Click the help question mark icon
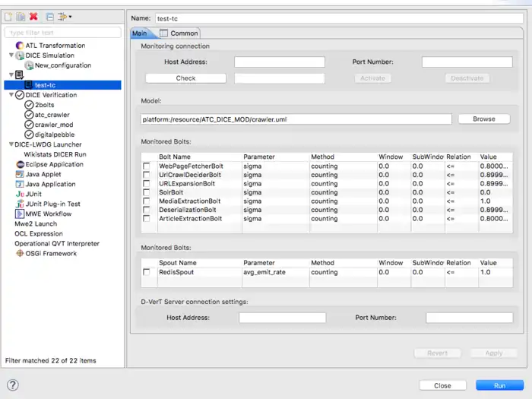Viewport: 532px width, 399px height. coord(13,385)
